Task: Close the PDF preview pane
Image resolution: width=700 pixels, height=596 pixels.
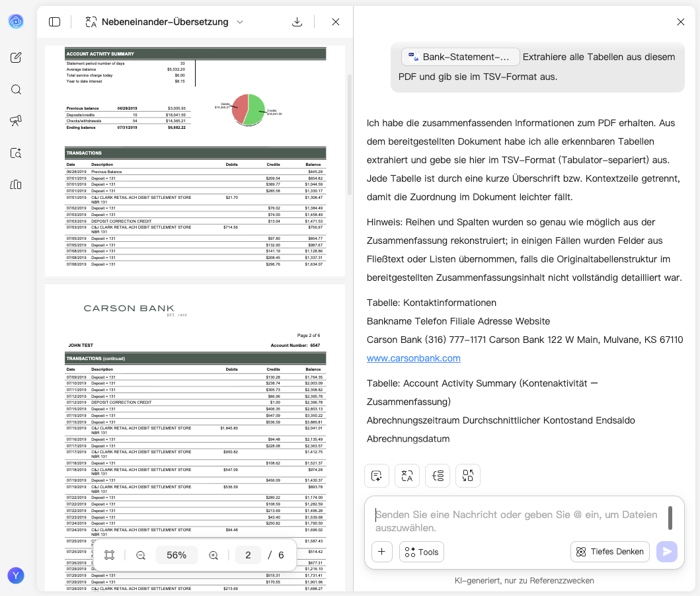Action: (336, 22)
